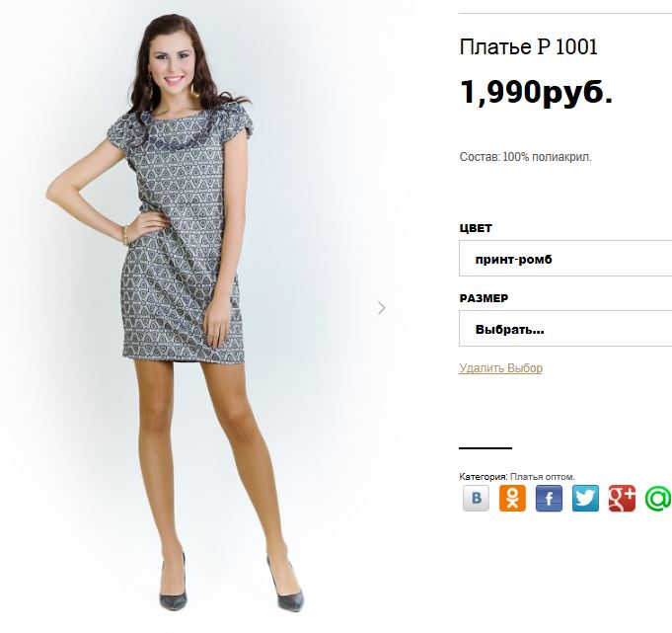
Task: Click the Категория: label text
Action: tap(484, 476)
